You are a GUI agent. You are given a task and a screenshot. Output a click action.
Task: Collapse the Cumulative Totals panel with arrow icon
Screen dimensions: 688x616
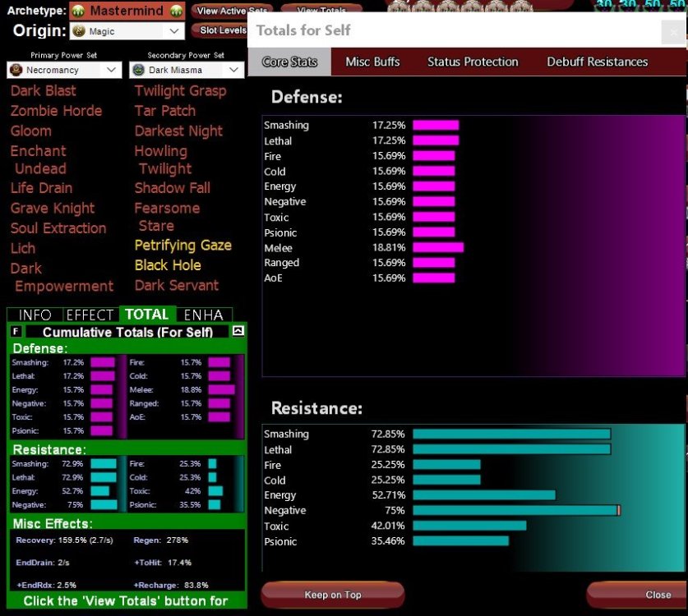tap(238, 331)
